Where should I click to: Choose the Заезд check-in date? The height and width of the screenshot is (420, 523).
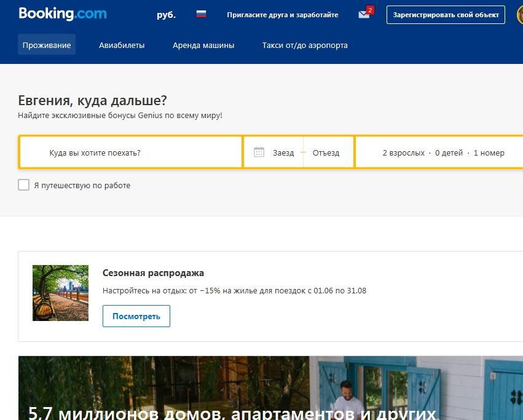pyautogui.click(x=283, y=153)
